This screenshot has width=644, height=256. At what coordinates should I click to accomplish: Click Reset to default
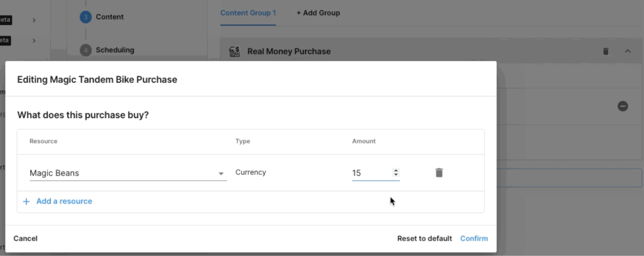[424, 238]
